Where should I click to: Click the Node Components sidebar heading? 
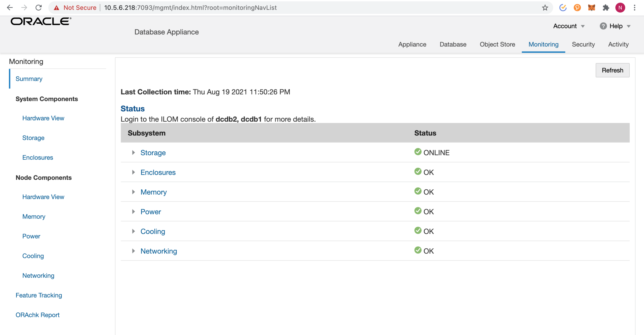pyautogui.click(x=44, y=178)
